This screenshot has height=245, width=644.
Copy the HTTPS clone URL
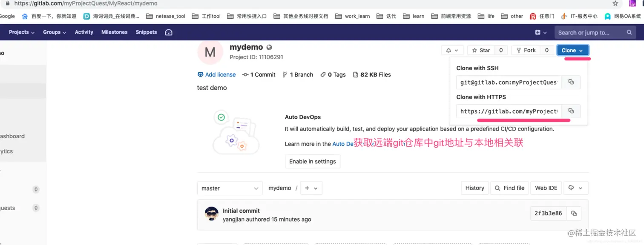click(571, 111)
